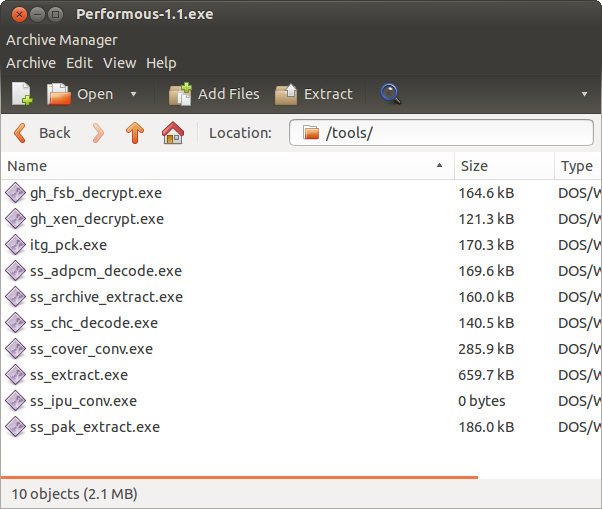This screenshot has height=509, width=602.
Task: Click the icon of gh_fsb_decrypt.exe
Action: pyautogui.click(x=15, y=193)
